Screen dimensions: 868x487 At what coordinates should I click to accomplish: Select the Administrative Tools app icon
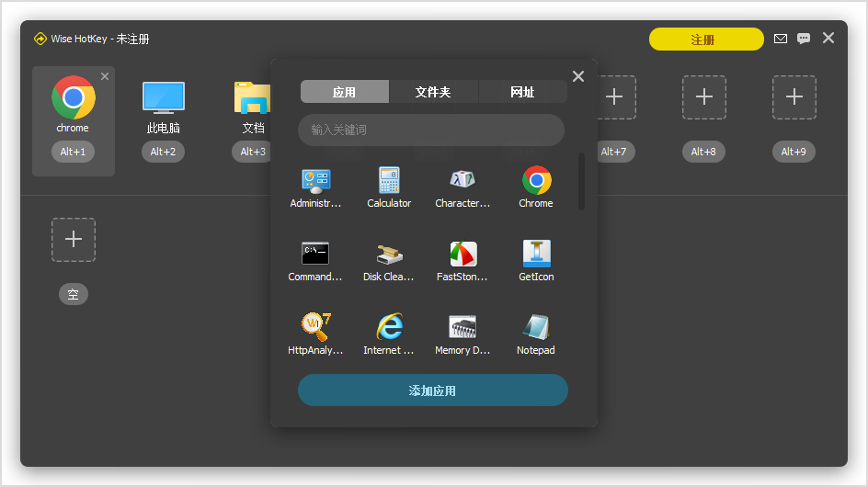tap(315, 180)
